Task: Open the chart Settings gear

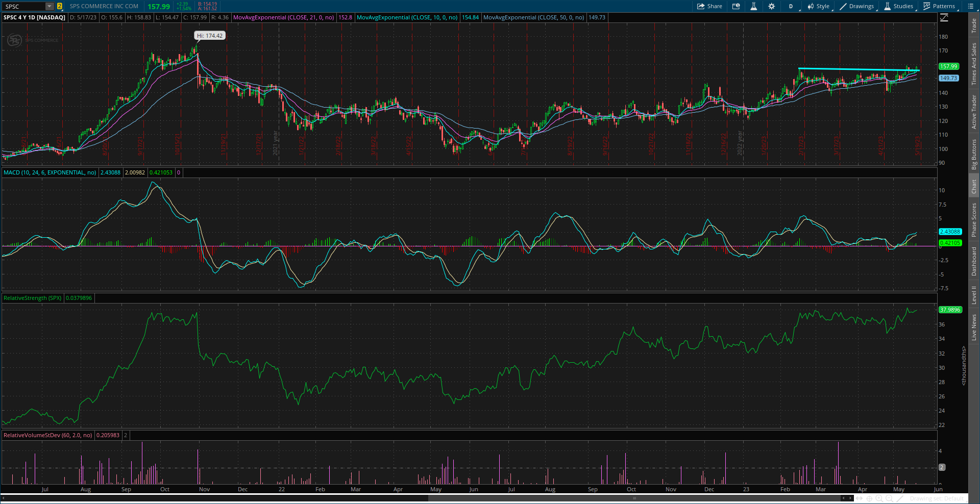Action: point(772,6)
